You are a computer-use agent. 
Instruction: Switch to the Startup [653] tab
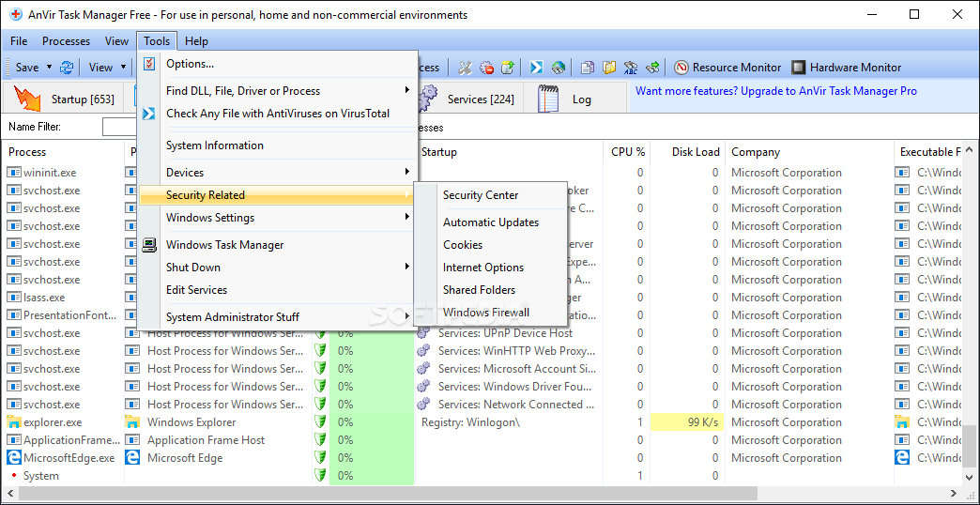click(x=63, y=99)
